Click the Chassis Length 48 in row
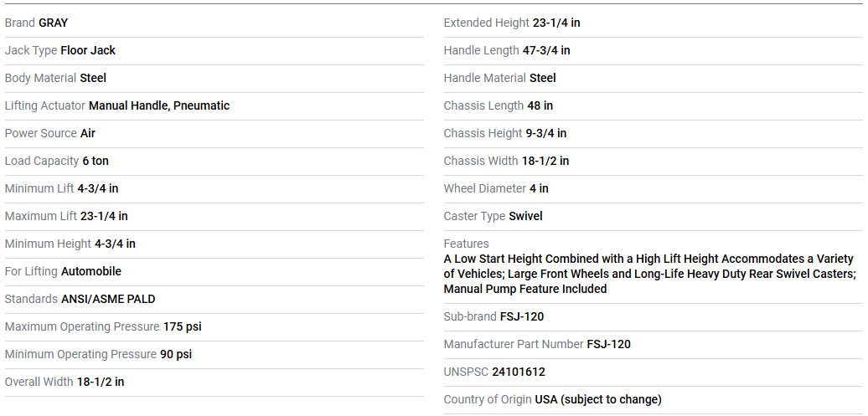Image resolution: width=868 pixels, height=416 pixels. tap(498, 105)
